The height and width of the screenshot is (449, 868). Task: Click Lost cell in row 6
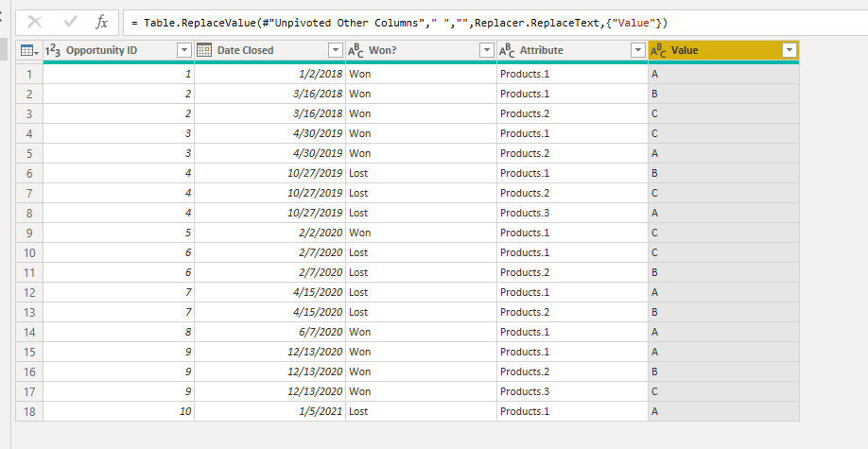point(422,173)
